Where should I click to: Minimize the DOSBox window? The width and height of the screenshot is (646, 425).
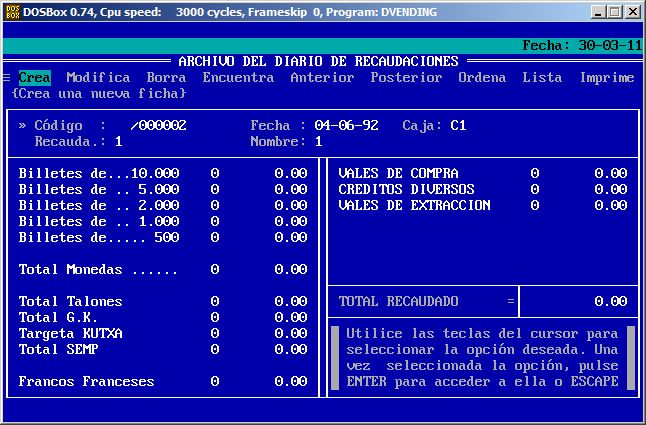point(597,11)
